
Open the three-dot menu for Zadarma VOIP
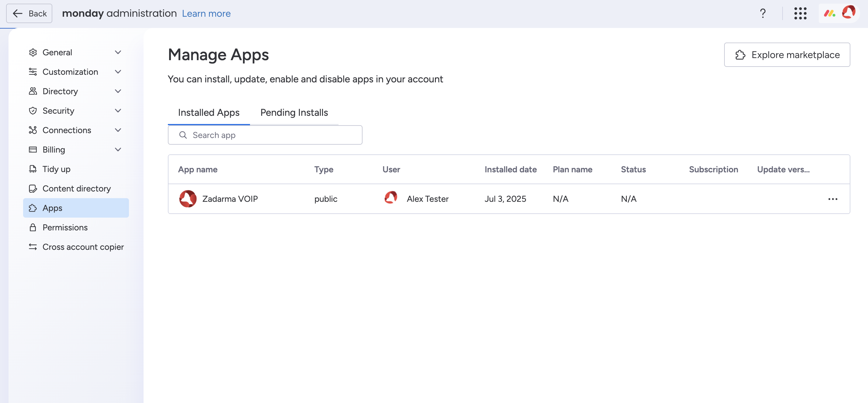tap(832, 199)
